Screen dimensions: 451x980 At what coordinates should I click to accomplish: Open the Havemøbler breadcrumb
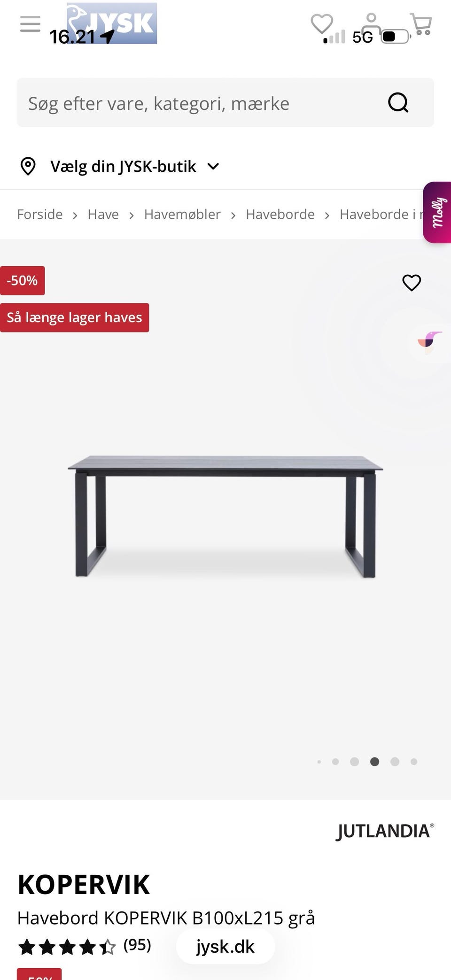182,214
